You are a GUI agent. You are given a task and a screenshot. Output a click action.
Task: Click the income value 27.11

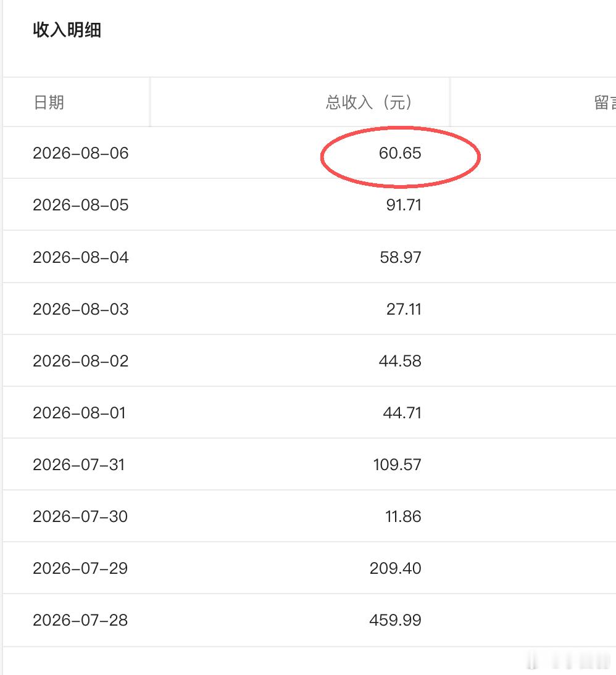[404, 309]
